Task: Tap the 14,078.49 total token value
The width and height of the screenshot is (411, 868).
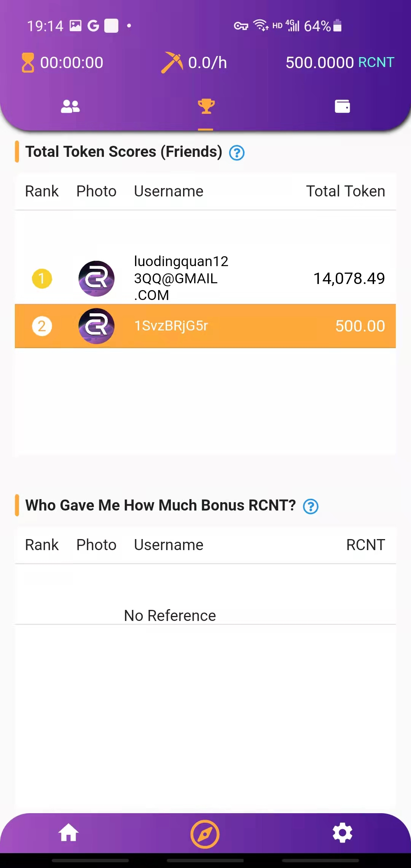Action: 349,279
